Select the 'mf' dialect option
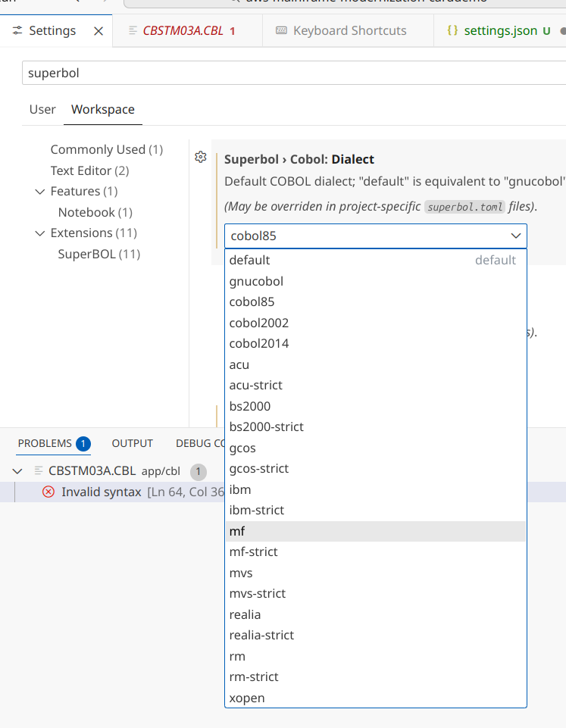The width and height of the screenshot is (566, 728). (x=237, y=531)
